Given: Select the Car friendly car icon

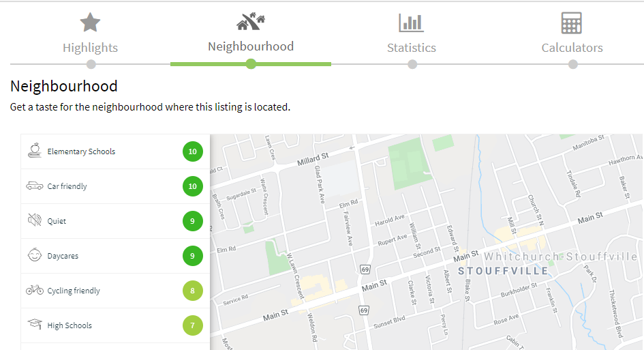Looking at the screenshot, I should pyautogui.click(x=35, y=186).
